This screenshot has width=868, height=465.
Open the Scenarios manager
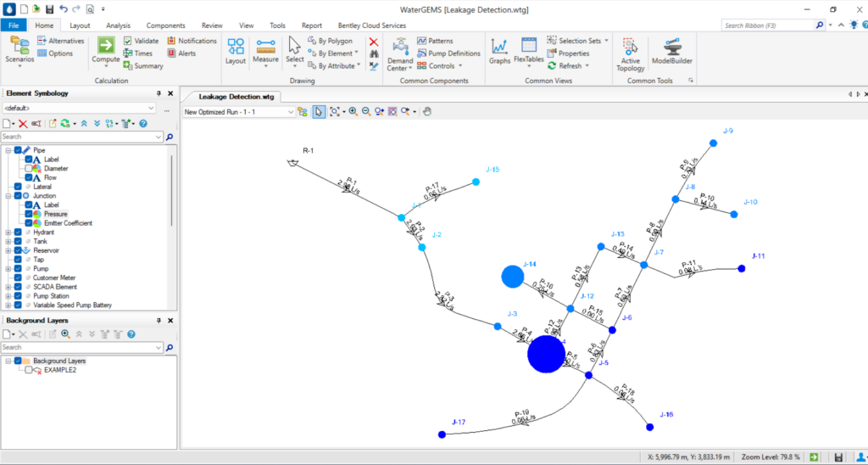point(19,52)
